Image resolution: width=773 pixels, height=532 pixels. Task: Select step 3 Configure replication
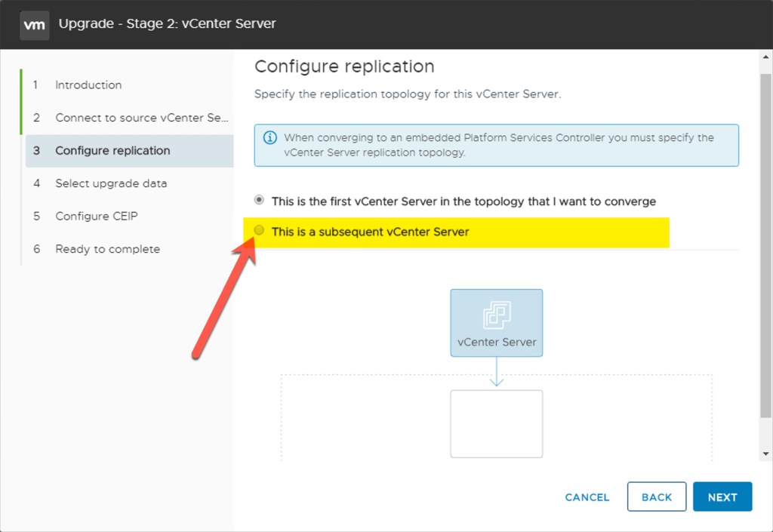click(112, 151)
